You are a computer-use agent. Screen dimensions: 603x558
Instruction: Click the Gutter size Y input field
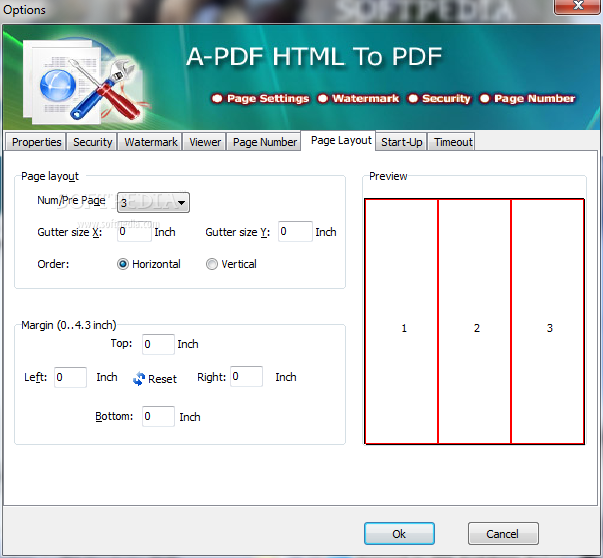click(x=295, y=232)
